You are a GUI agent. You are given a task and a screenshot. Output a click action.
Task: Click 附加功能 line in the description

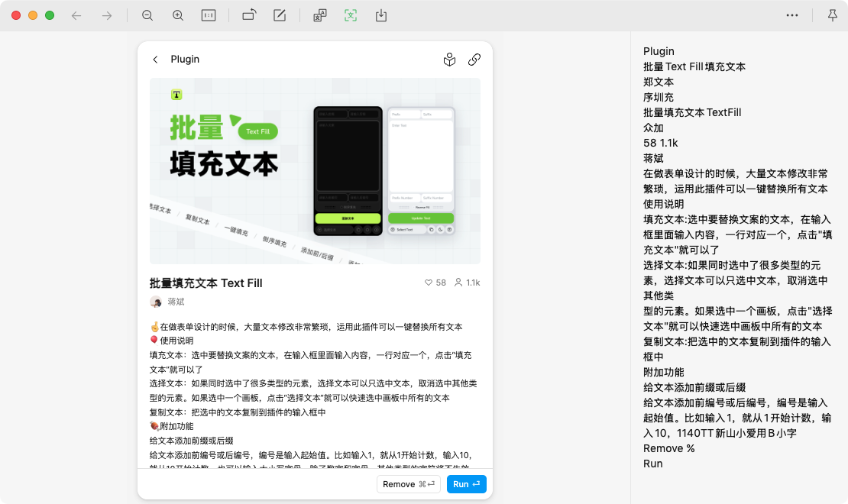pyautogui.click(x=176, y=426)
